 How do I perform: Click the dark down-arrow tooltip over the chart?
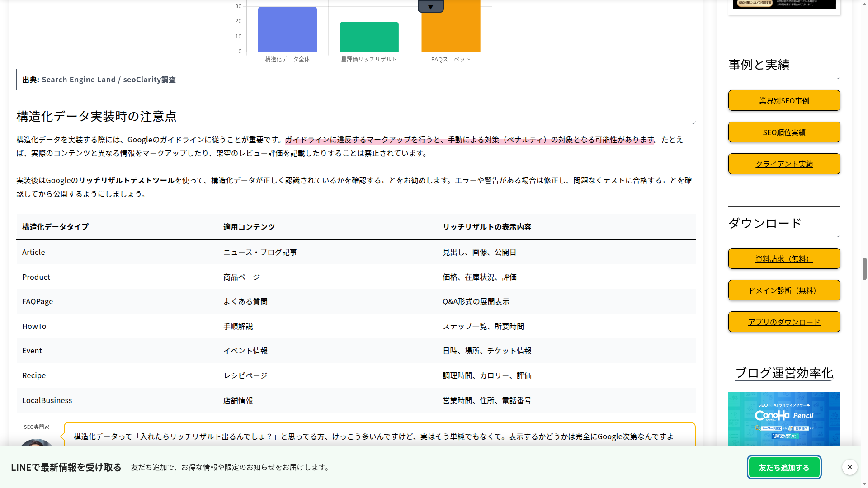pyautogui.click(x=430, y=6)
